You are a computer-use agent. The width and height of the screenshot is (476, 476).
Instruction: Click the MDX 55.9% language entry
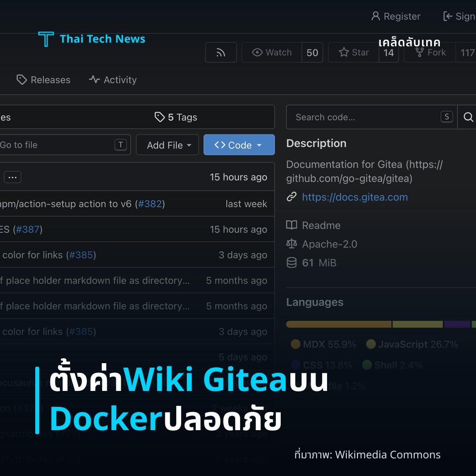pyautogui.click(x=323, y=344)
